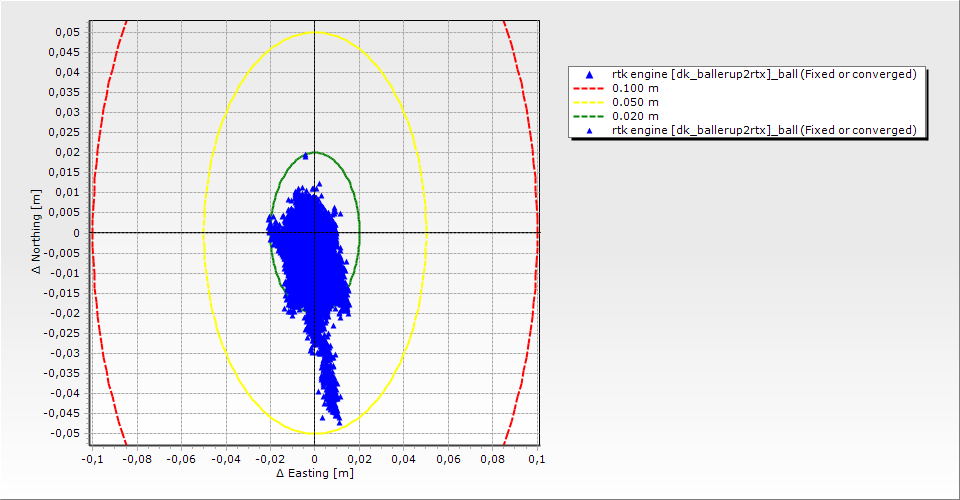Viewport: 960px width, 500px height.
Task: Click the -0,1 tick label on easting axis
Action: click(91, 458)
